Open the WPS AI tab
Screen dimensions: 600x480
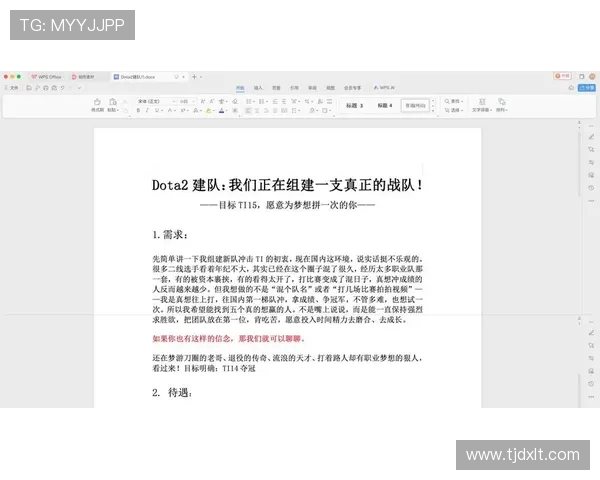point(384,88)
